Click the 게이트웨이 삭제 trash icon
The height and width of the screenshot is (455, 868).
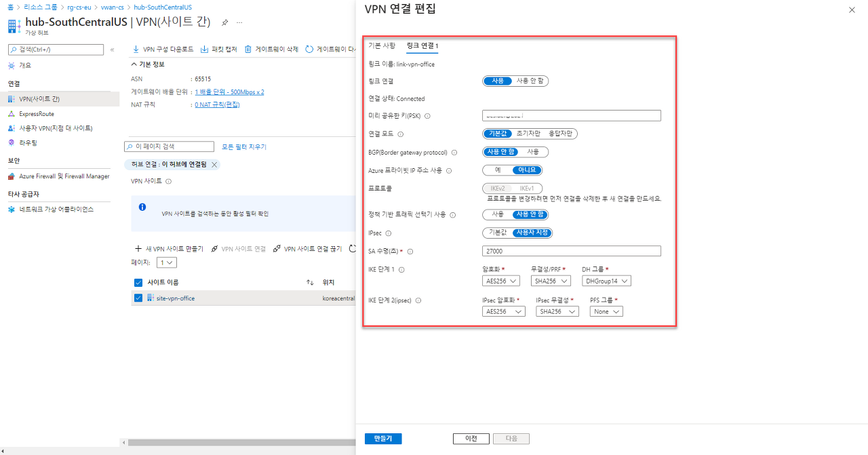[x=248, y=50]
